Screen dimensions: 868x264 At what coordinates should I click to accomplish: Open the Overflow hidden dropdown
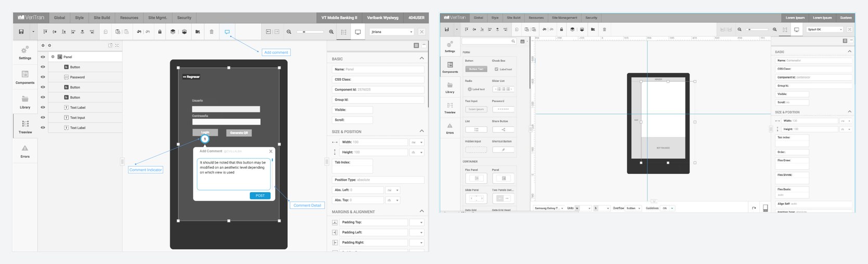(x=633, y=208)
